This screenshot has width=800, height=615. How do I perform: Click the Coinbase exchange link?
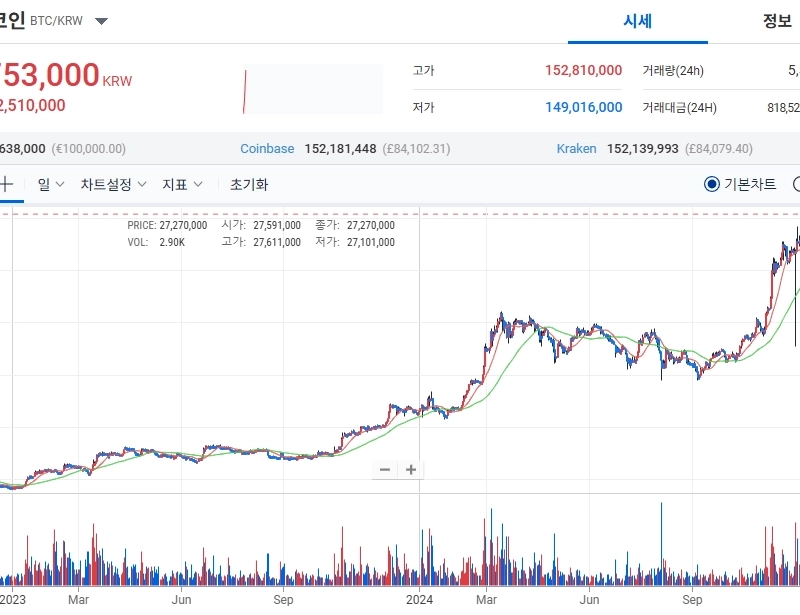pyautogui.click(x=267, y=148)
